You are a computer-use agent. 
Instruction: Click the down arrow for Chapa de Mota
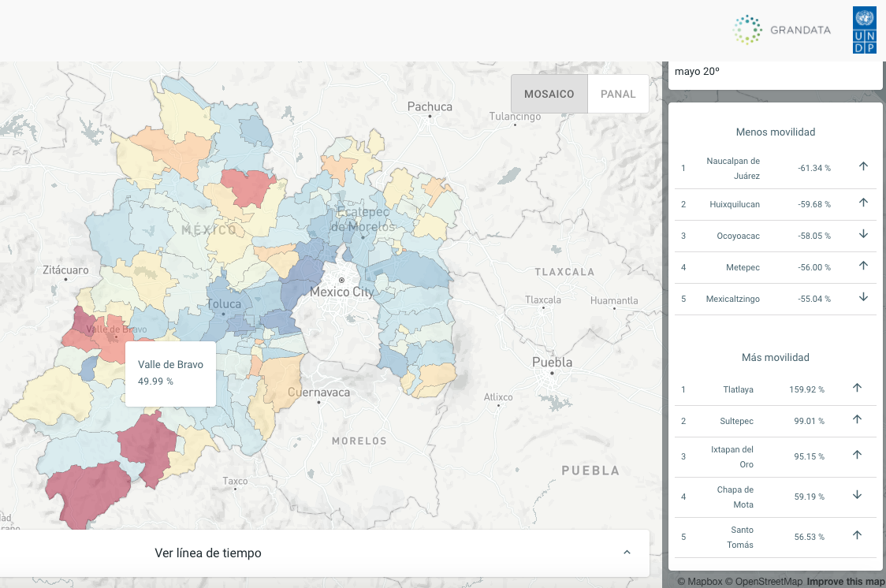(x=857, y=495)
